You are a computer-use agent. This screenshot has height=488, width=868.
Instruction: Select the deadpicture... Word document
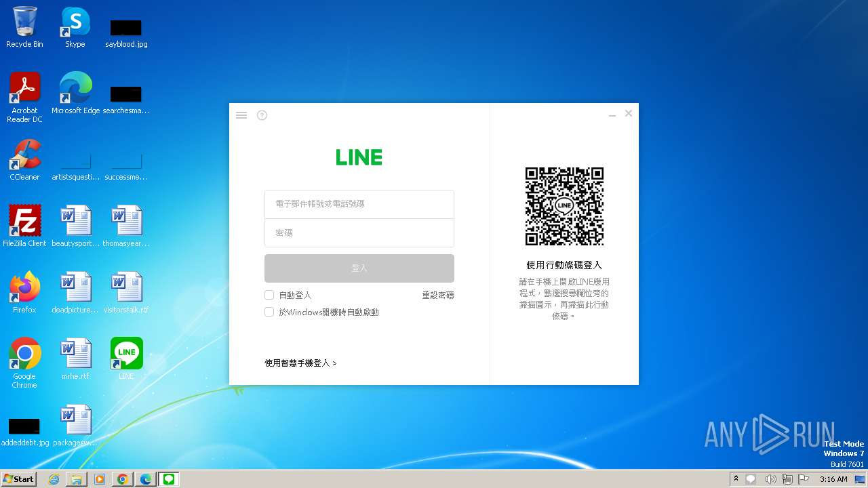tap(75, 293)
